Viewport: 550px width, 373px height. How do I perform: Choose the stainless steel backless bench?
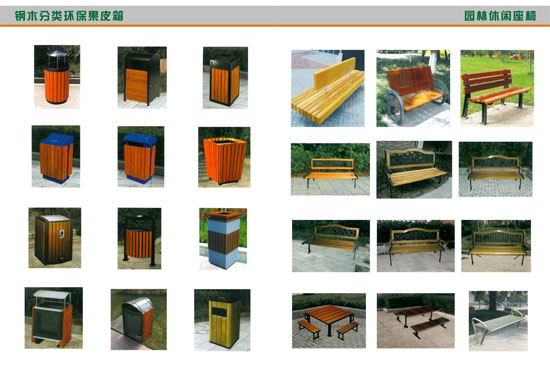tap(498, 321)
